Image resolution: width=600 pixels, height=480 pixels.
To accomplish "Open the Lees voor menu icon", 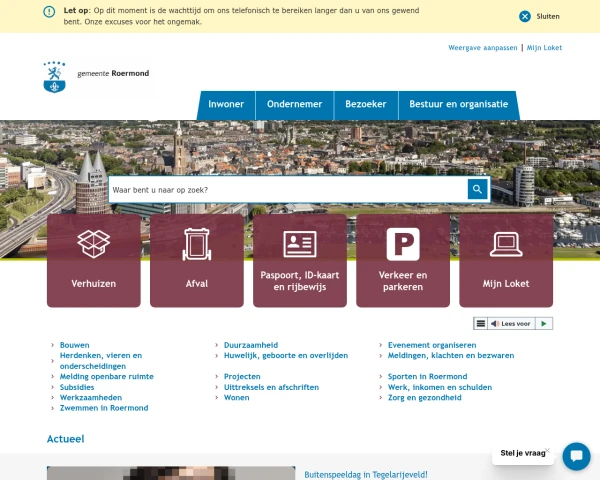I will 481,323.
